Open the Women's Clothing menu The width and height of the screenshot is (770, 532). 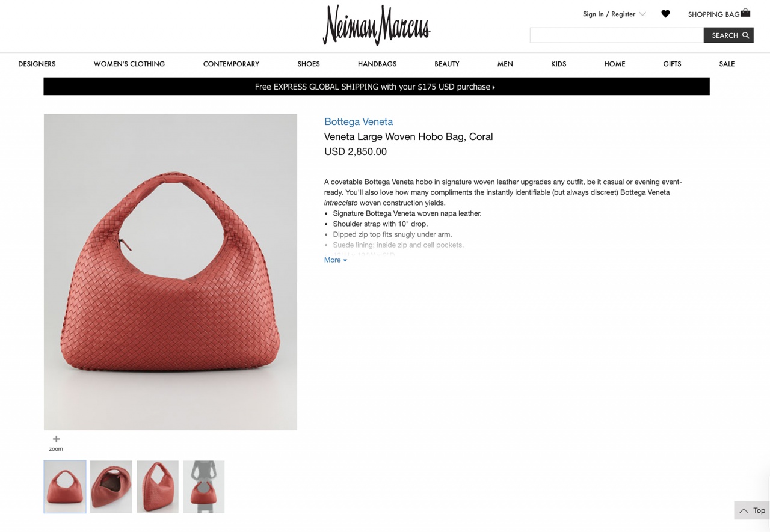coord(129,64)
